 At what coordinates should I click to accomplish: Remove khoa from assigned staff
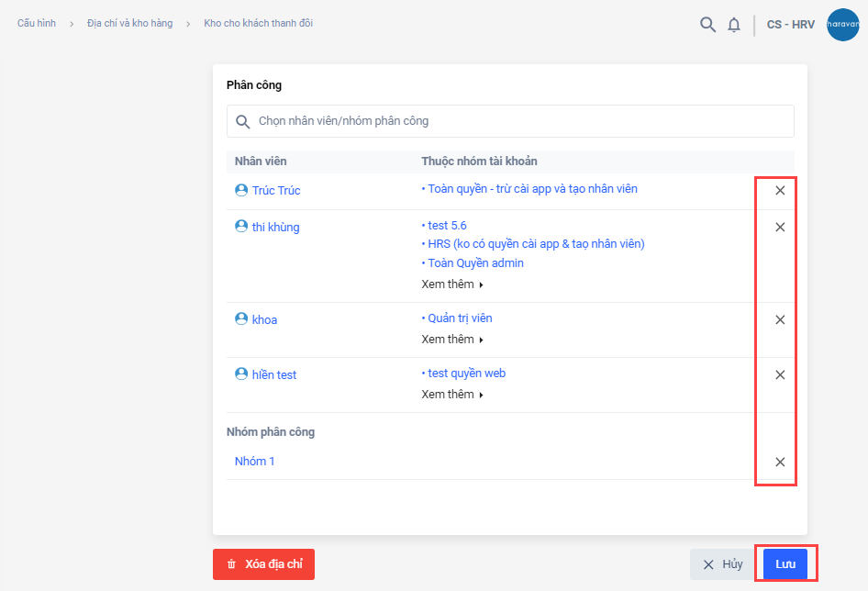click(780, 320)
